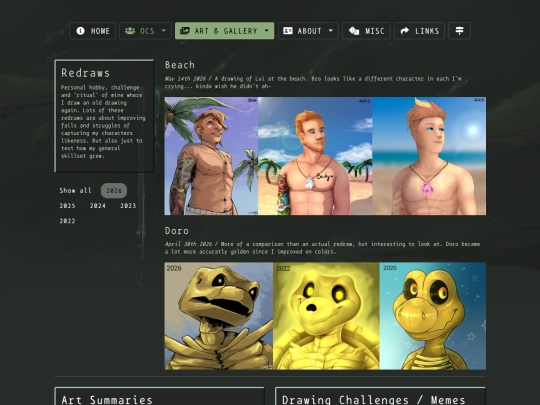The image size is (540, 405).
Task: Open the MISC menu item
Action: coord(366,31)
